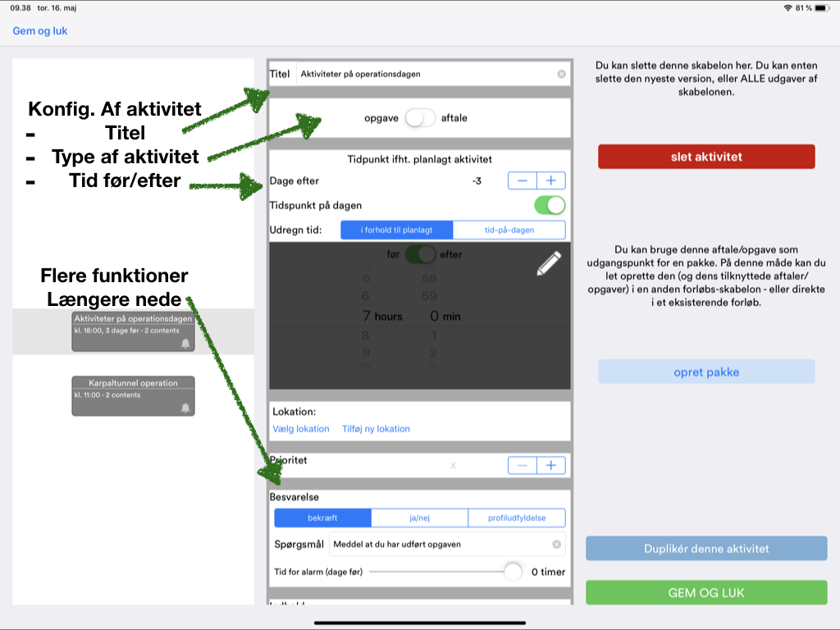Image resolution: width=840 pixels, height=630 pixels.
Task: Select 'tid-på-dagen' segment
Action: pos(509,230)
